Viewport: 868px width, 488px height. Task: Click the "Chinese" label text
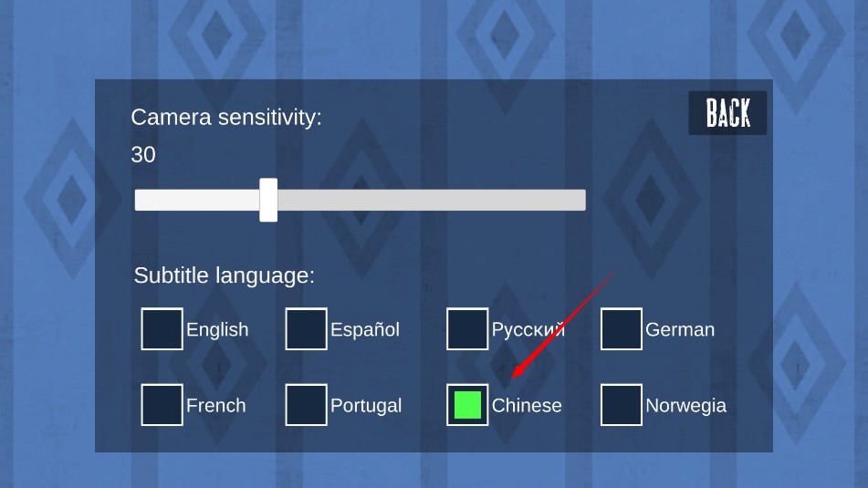pyautogui.click(x=527, y=406)
